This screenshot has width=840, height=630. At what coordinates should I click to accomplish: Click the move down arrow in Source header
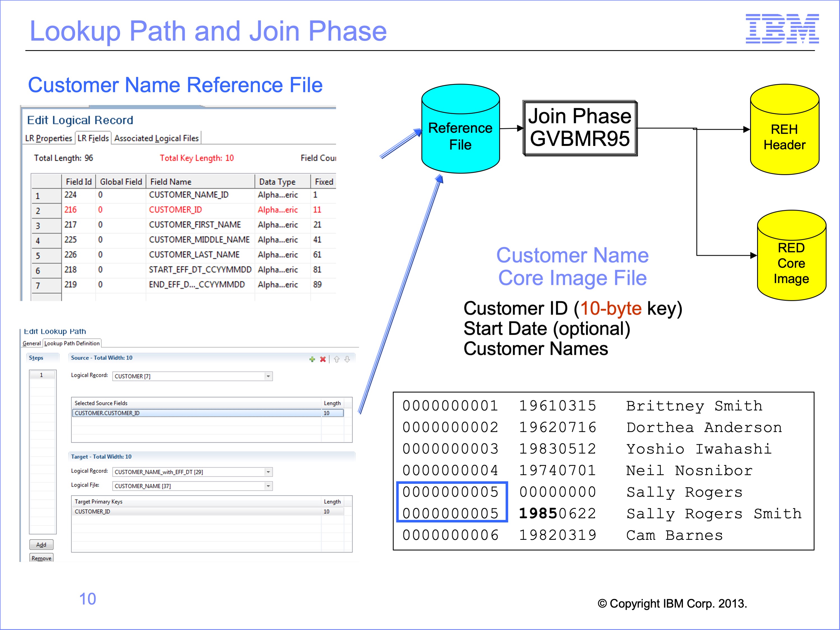tap(347, 359)
